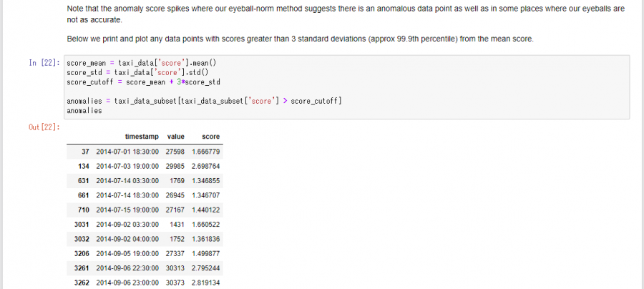Viewport: 644px width, 289px height.
Task: Click the score_std assignment code line
Action: 137,72
